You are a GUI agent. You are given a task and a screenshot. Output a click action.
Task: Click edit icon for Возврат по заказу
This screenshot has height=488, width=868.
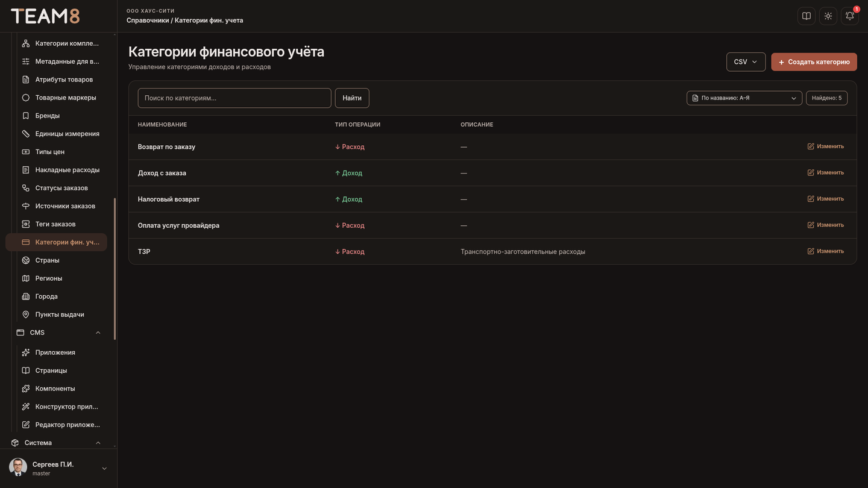coord(811,146)
